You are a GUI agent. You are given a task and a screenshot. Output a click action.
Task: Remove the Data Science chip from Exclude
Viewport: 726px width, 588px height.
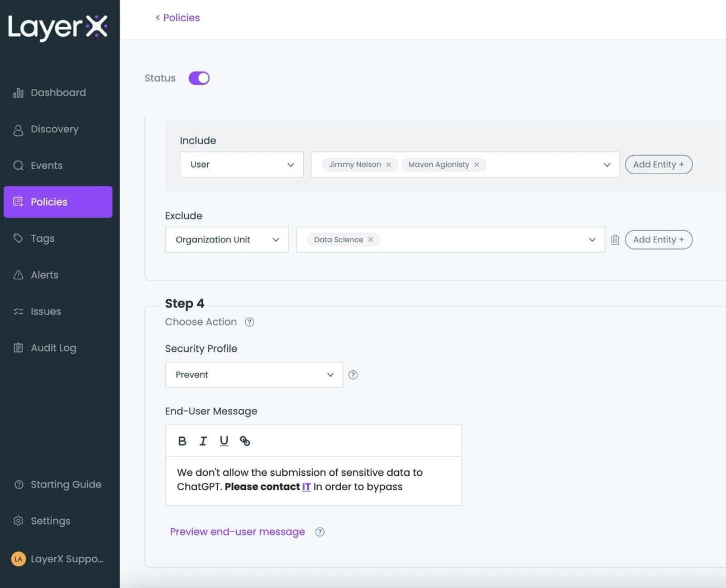370,239
